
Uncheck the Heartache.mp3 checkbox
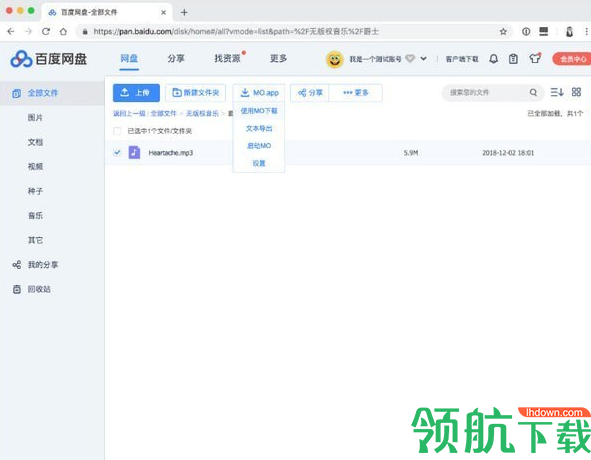coord(117,152)
